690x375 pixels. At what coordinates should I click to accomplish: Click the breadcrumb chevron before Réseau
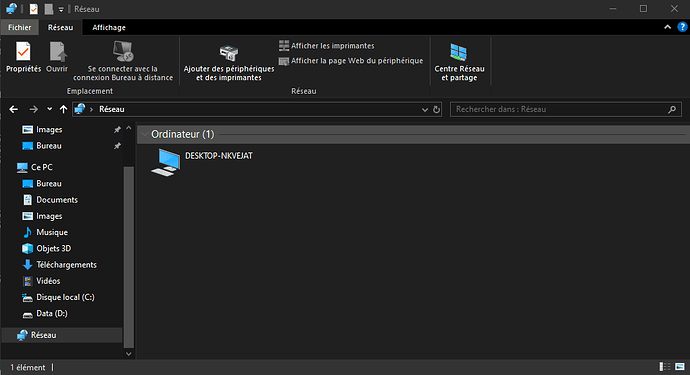(92, 109)
